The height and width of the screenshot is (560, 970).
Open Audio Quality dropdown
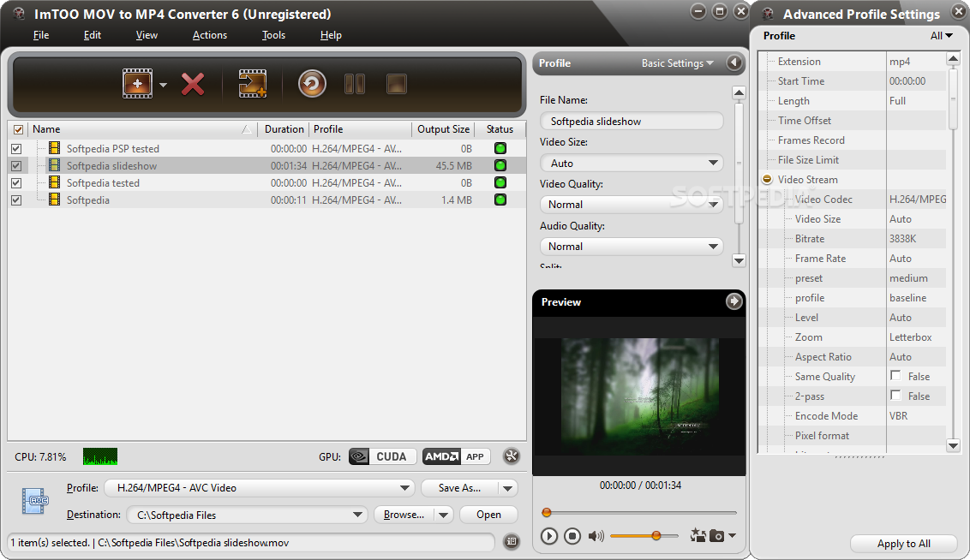(x=632, y=247)
